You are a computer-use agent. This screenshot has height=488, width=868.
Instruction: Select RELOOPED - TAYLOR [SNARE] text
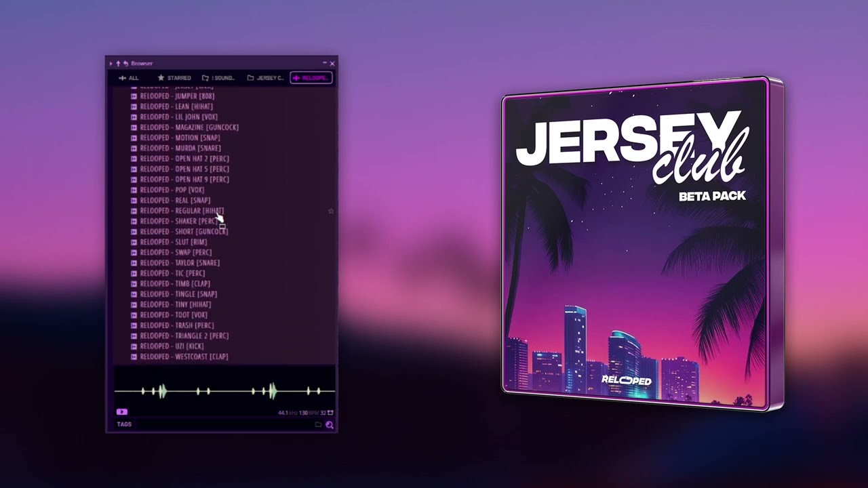click(180, 263)
